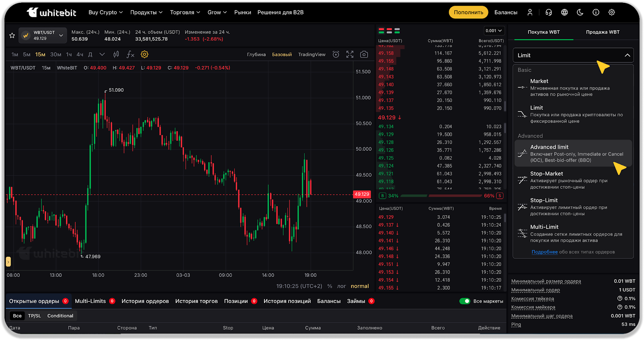Toggle the "Все маркеты" switch
The height and width of the screenshot is (340, 644).
[x=465, y=301]
